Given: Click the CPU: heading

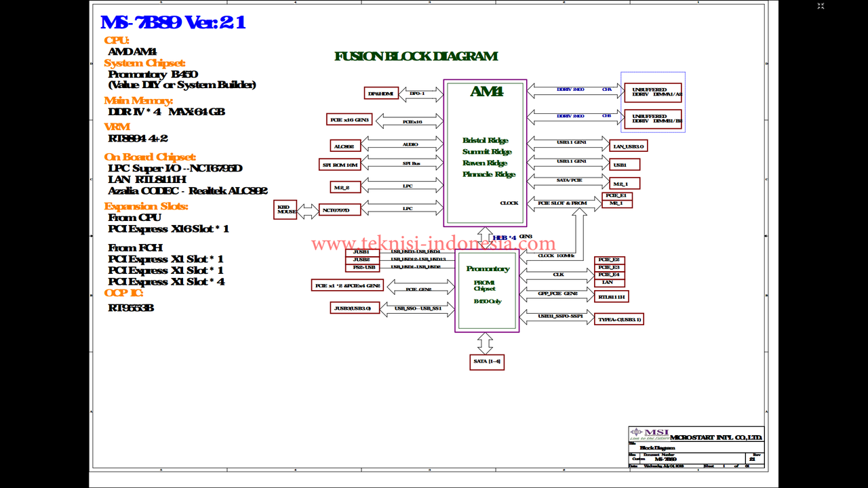Looking at the screenshot, I should click(x=117, y=41).
